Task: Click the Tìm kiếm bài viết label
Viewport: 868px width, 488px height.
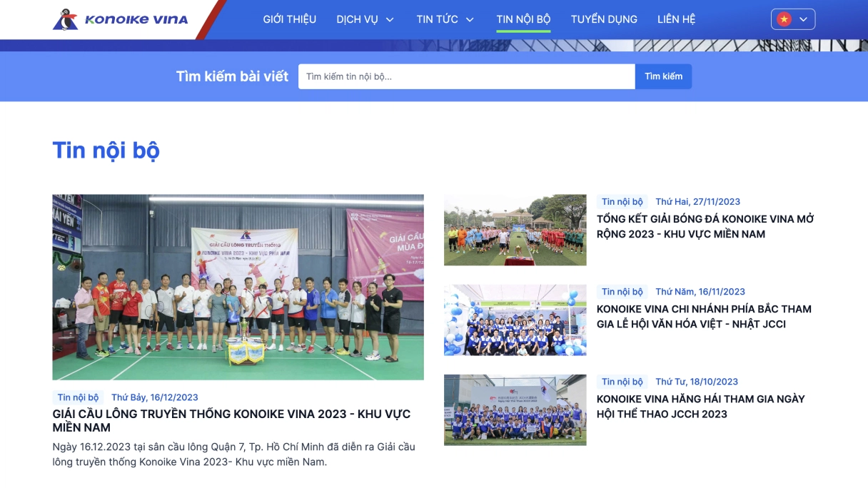Action: [x=232, y=76]
